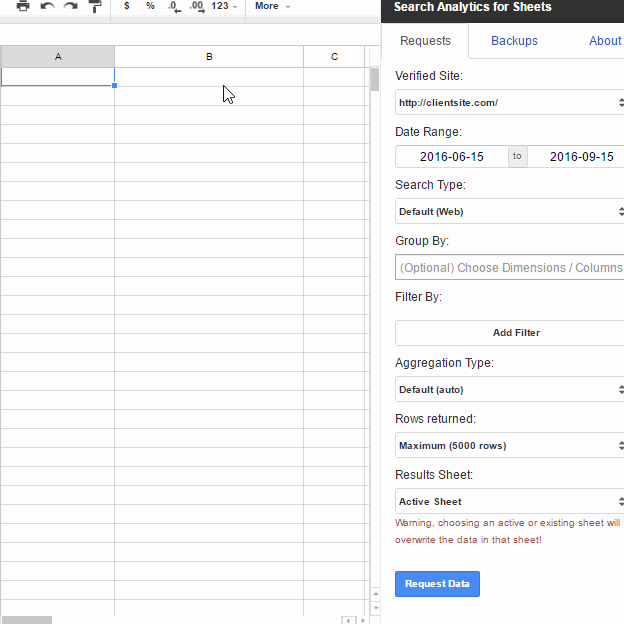The height and width of the screenshot is (624, 624).
Task: Open Results Sheet dropdown Active Sheet
Action: point(509,501)
